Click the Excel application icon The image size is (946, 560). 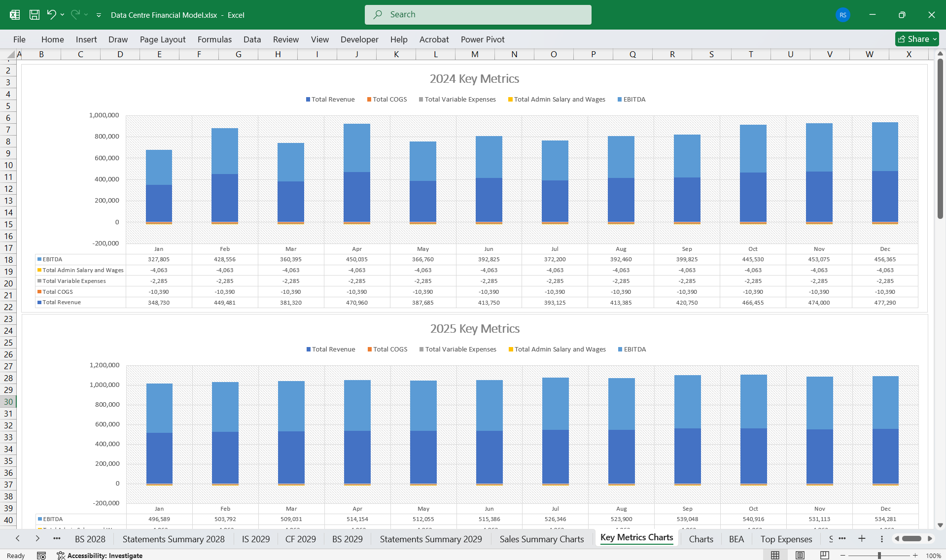pyautogui.click(x=14, y=15)
